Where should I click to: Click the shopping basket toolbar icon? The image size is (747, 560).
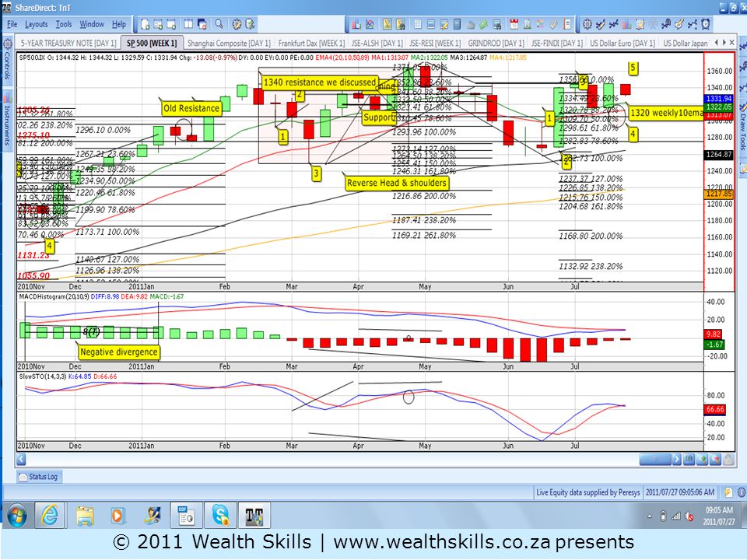click(471, 24)
